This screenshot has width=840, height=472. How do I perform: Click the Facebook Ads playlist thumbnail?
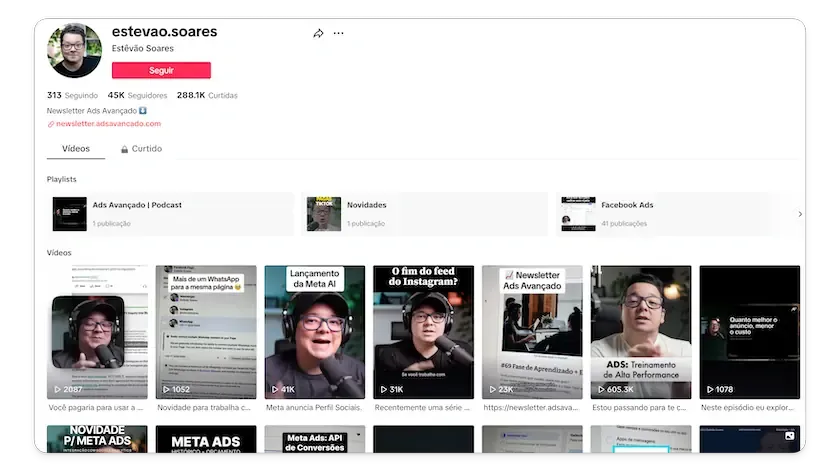tap(578, 214)
